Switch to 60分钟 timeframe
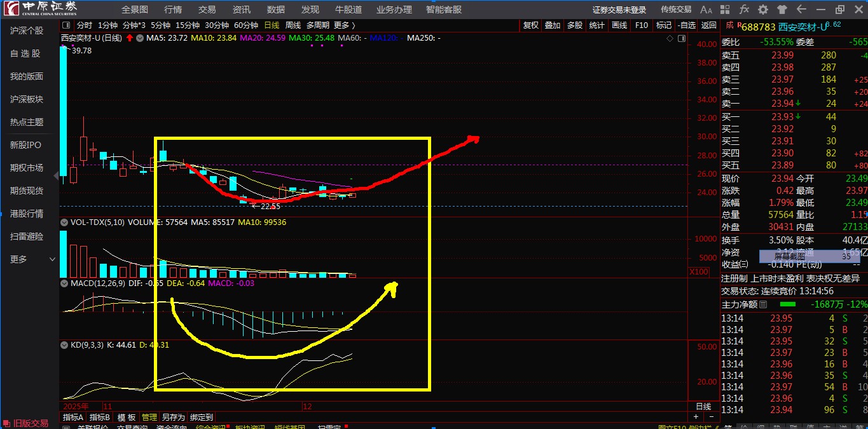Image resolution: width=868 pixels, height=429 pixels. pyautogui.click(x=246, y=25)
